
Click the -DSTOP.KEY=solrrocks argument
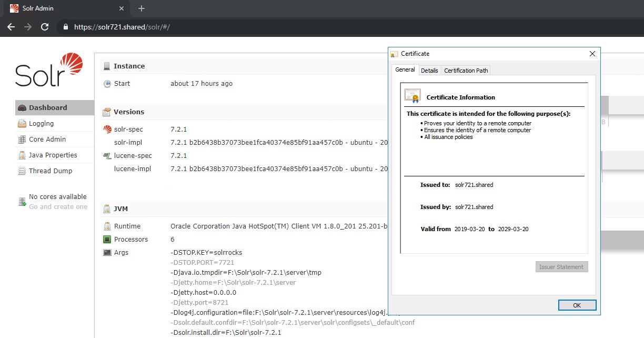pyautogui.click(x=207, y=253)
